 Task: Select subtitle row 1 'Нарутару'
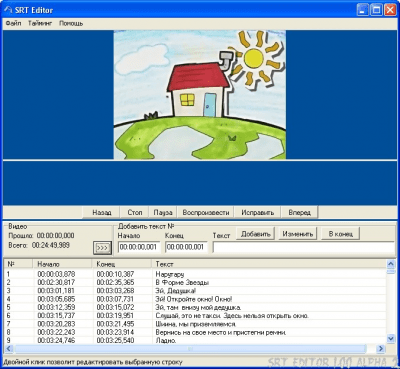click(x=195, y=274)
